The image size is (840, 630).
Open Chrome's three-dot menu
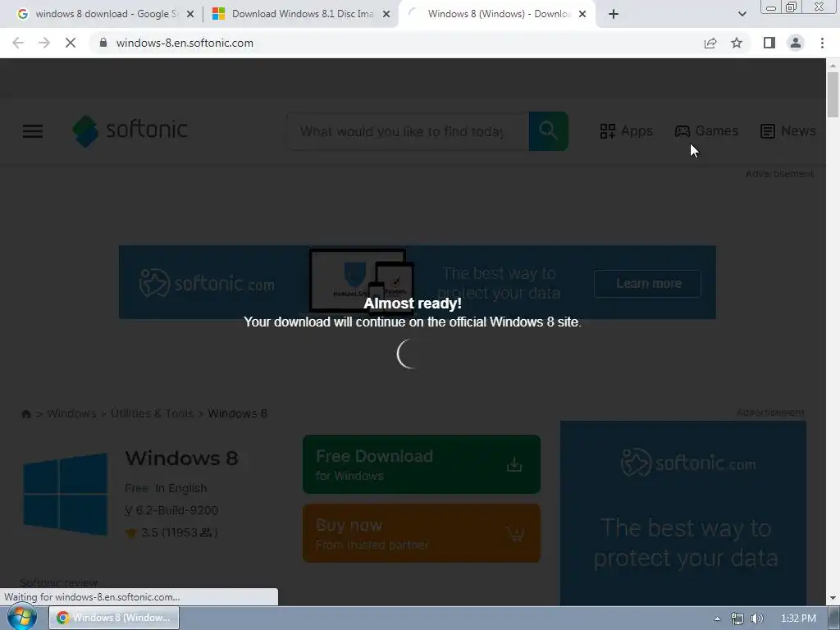click(x=822, y=43)
